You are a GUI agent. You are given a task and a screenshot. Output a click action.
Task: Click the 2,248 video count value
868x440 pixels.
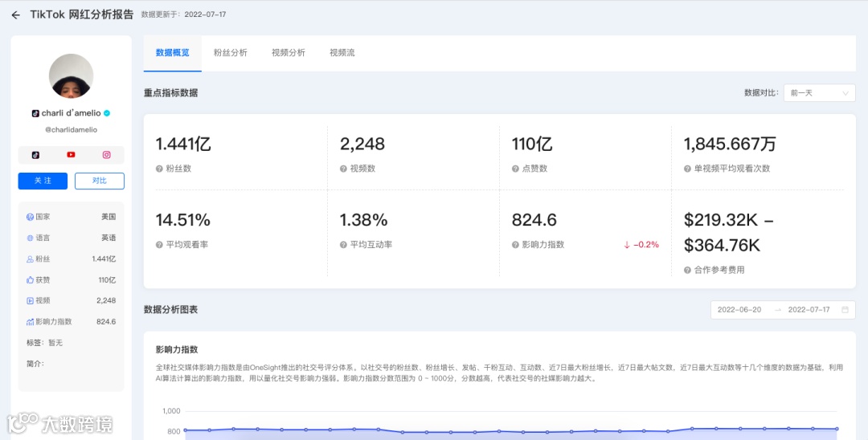pyautogui.click(x=362, y=144)
